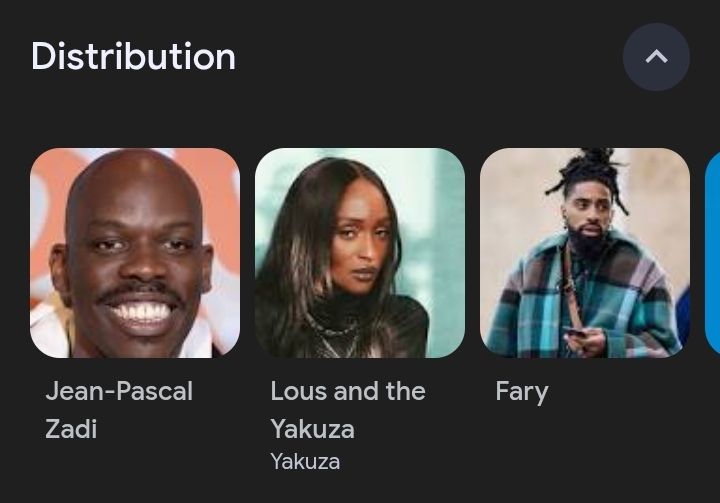Image resolution: width=720 pixels, height=503 pixels.
Task: Collapse the Distribution section using the chevron
Action: [x=656, y=57]
